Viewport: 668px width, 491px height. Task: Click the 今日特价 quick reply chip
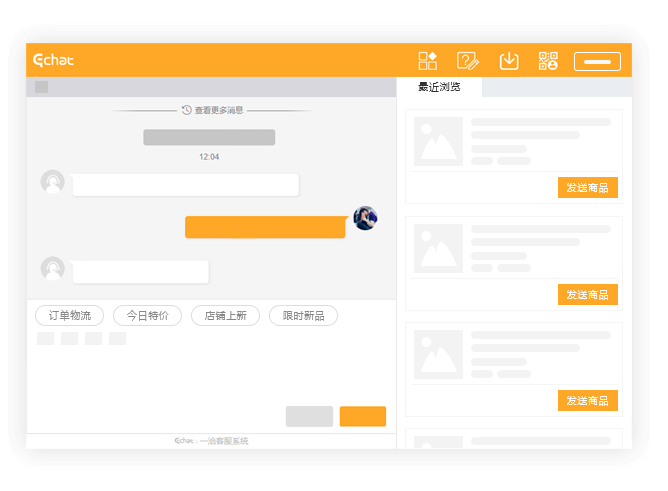147,316
